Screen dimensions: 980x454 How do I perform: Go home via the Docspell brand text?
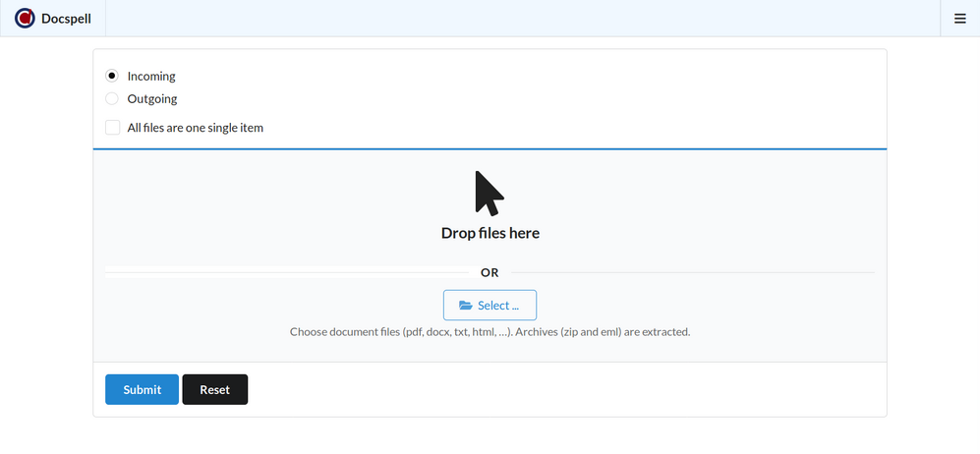tap(66, 19)
